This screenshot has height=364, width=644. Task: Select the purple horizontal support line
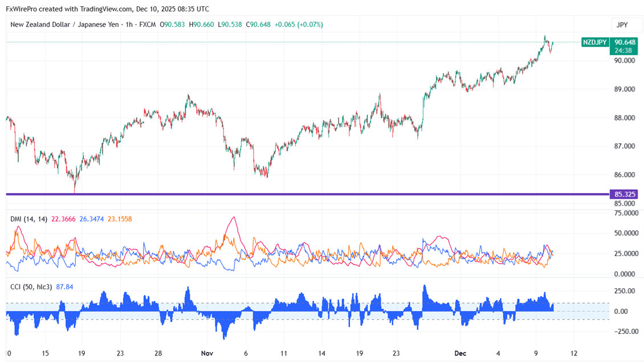(x=307, y=194)
